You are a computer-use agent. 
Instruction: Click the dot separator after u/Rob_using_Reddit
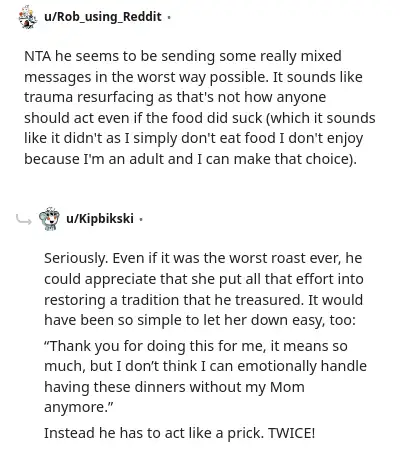[169, 17]
